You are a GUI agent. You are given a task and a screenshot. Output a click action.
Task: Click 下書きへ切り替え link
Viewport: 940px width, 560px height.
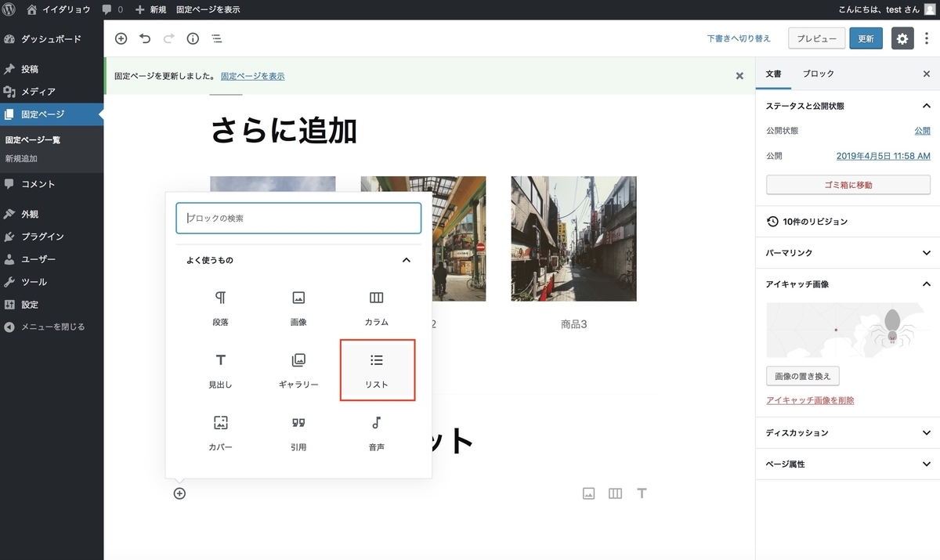click(739, 38)
